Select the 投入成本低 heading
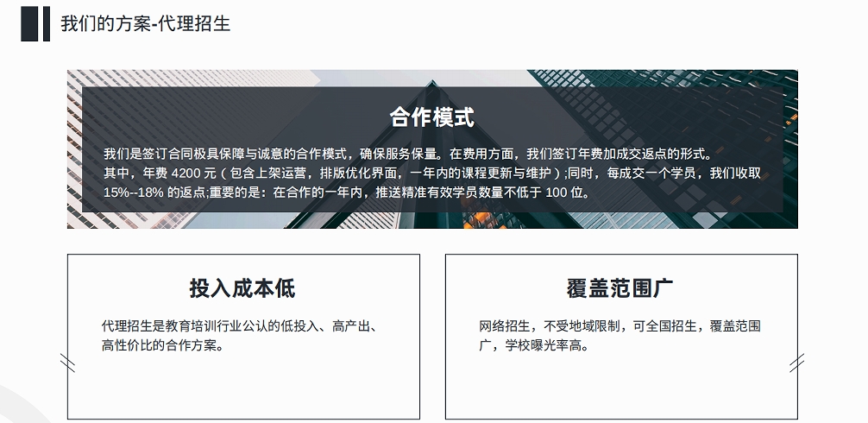Viewport: 868px width, 423px height. [x=242, y=287]
